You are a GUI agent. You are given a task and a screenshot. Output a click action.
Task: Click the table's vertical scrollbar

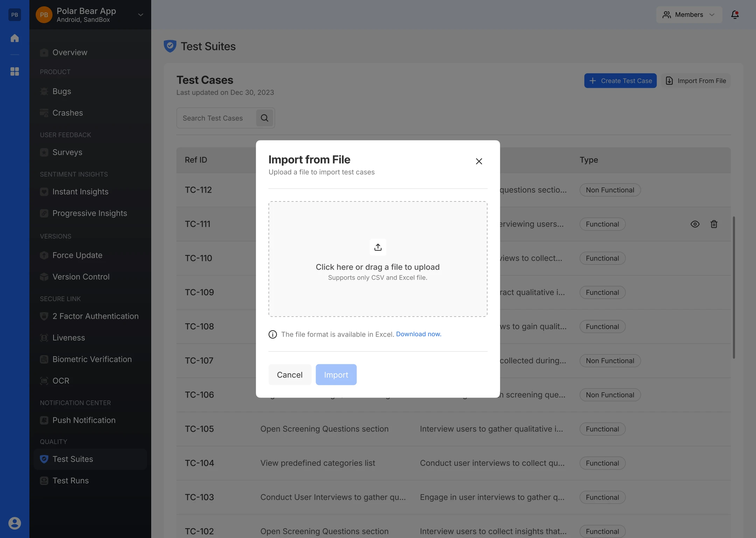[x=734, y=287]
